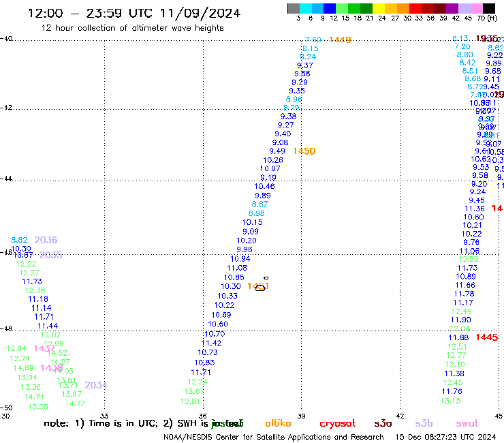Image resolution: width=504 pixels, height=443 pixels.
Task: Select the green value 13.67
Action: point(194,391)
